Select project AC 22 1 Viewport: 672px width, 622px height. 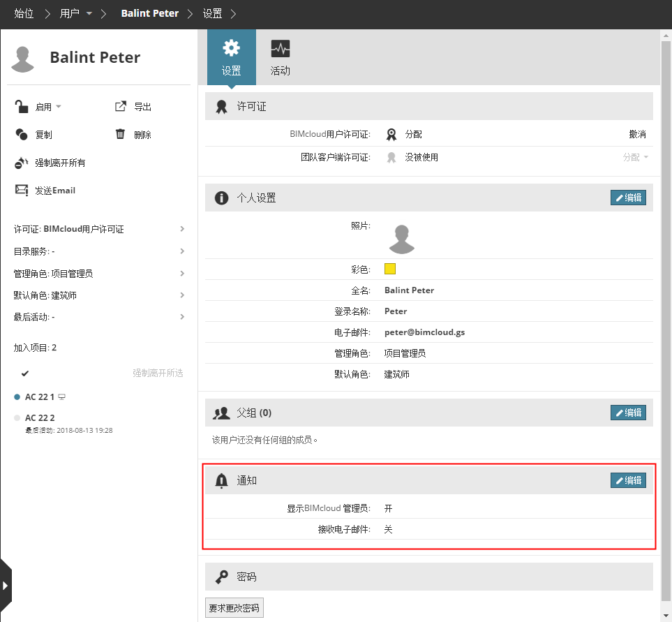tap(40, 397)
